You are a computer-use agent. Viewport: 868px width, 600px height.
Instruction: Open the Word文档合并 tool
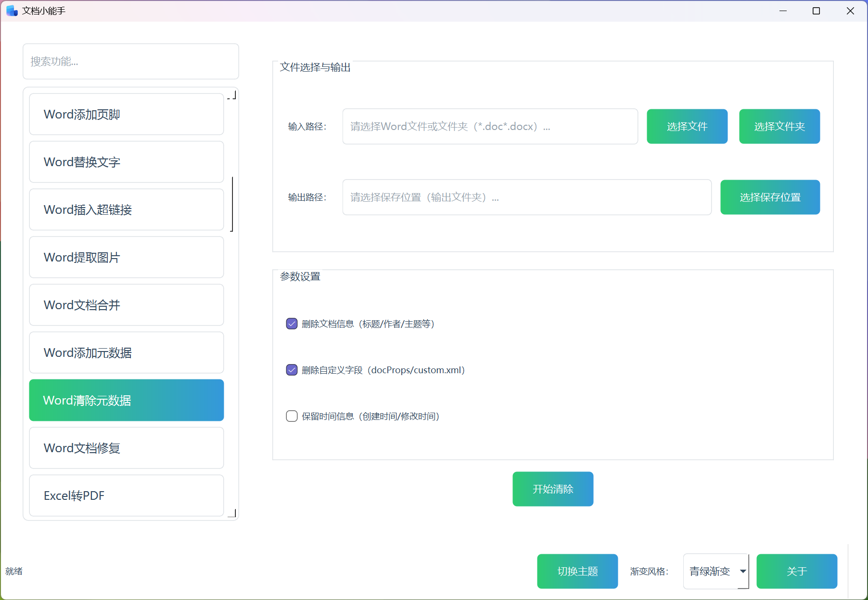pos(126,305)
